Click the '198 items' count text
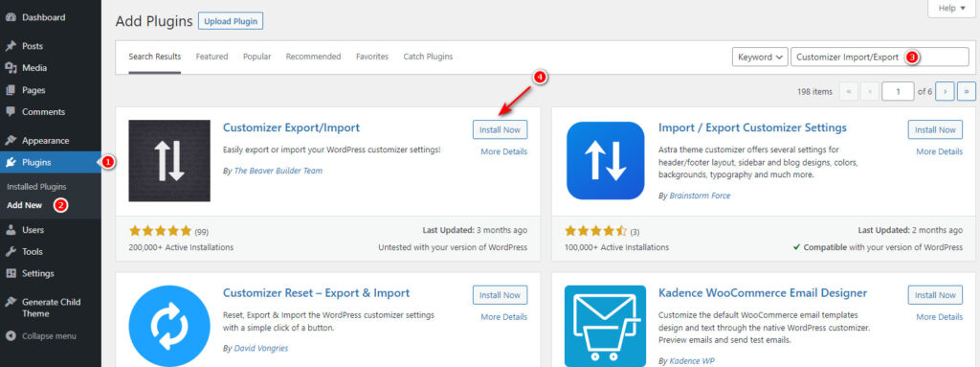 click(815, 92)
